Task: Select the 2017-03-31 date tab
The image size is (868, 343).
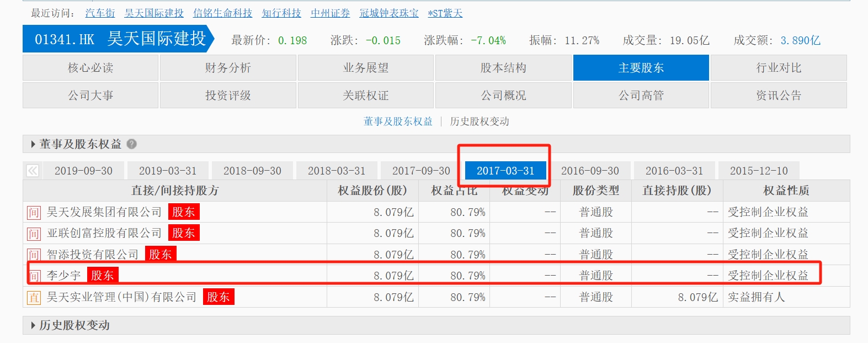Action: tap(505, 171)
